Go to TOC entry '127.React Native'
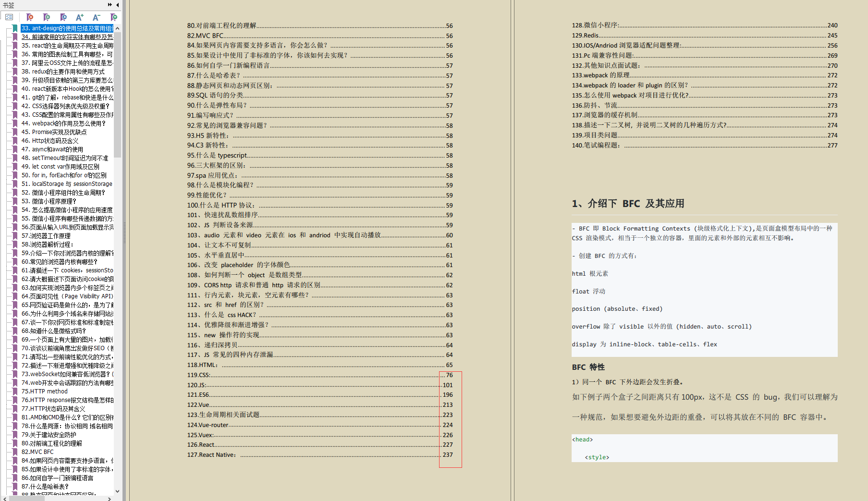 coord(320,454)
